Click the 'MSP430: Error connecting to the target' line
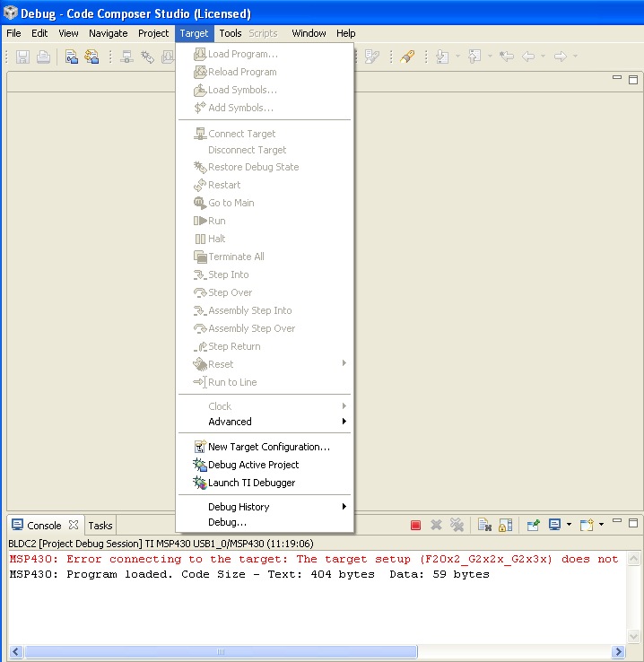The width and height of the screenshot is (644, 662). (314, 559)
